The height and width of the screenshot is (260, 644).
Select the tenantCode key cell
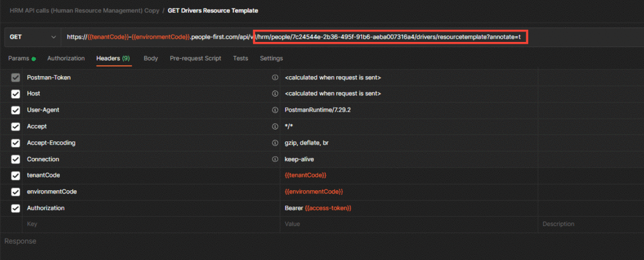(151, 175)
